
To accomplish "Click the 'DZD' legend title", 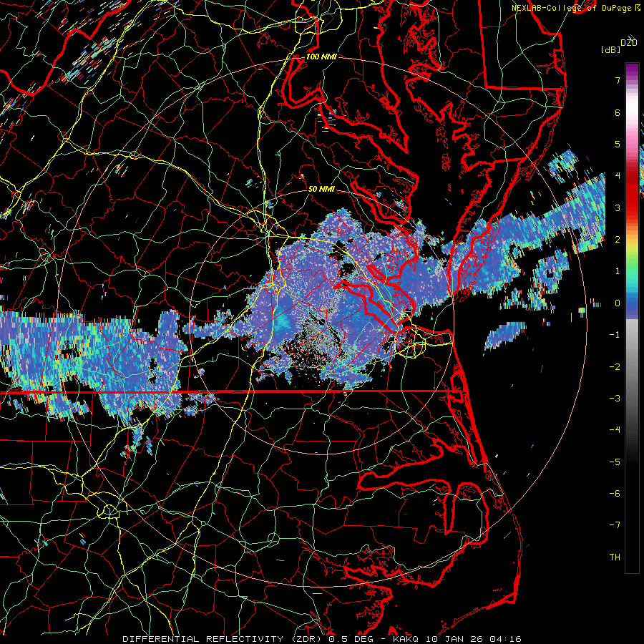I will [628, 43].
